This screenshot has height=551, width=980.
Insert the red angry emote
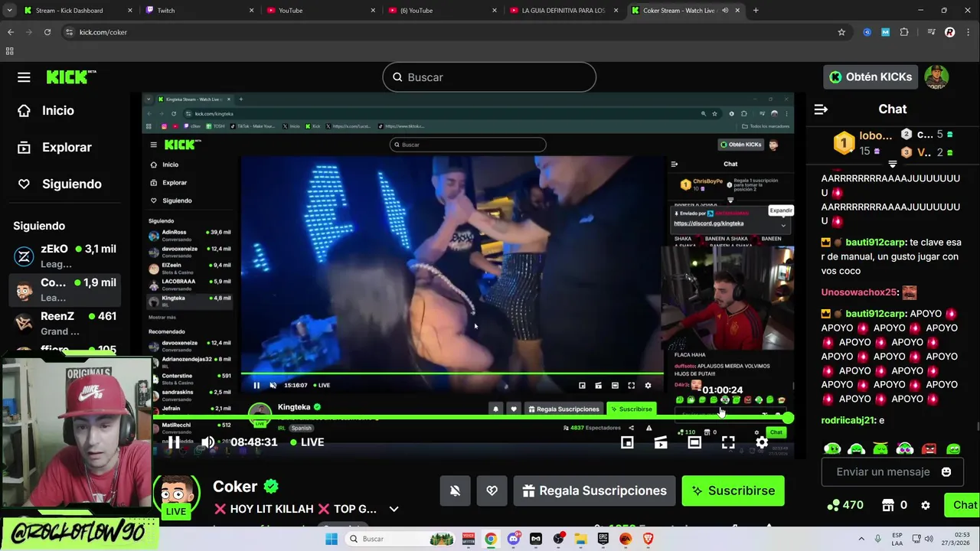pyautogui.click(x=929, y=449)
